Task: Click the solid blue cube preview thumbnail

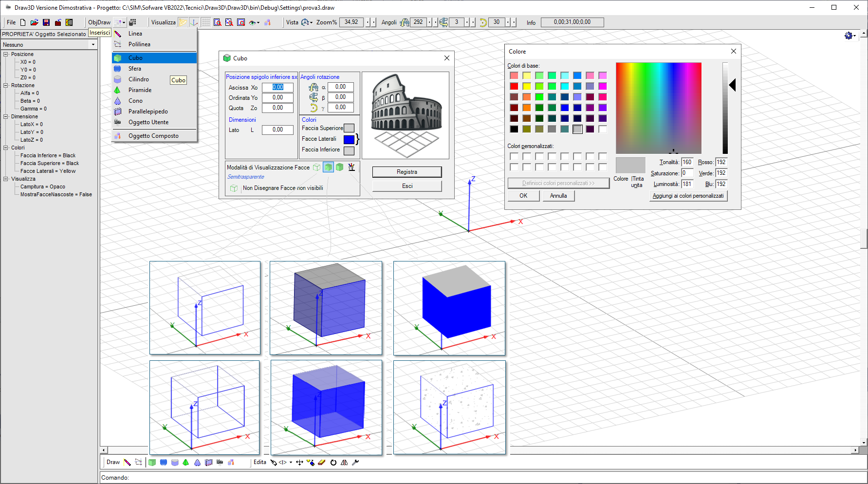Action: (x=449, y=308)
